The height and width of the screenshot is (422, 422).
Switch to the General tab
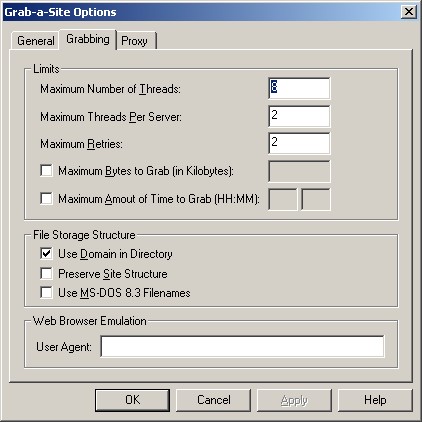pos(35,41)
